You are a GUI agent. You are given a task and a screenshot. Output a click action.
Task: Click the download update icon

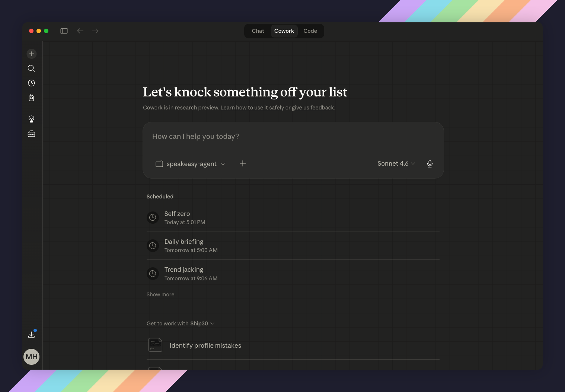32,334
